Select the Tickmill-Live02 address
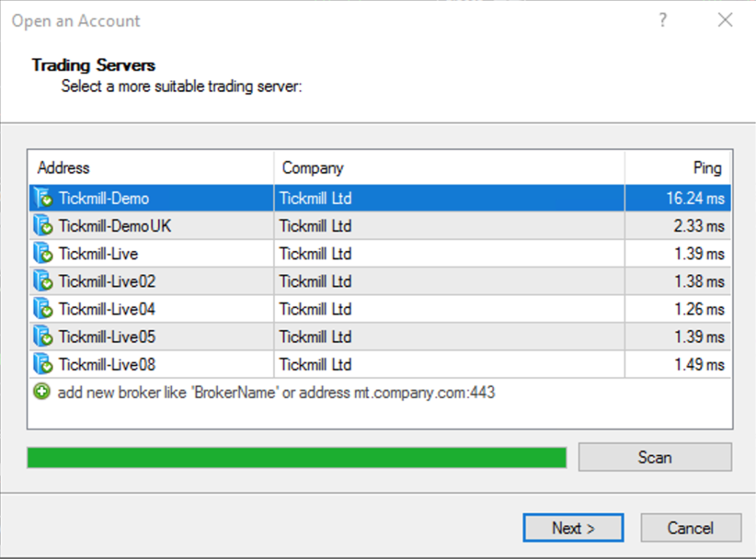The height and width of the screenshot is (559, 756). pyautogui.click(x=107, y=281)
